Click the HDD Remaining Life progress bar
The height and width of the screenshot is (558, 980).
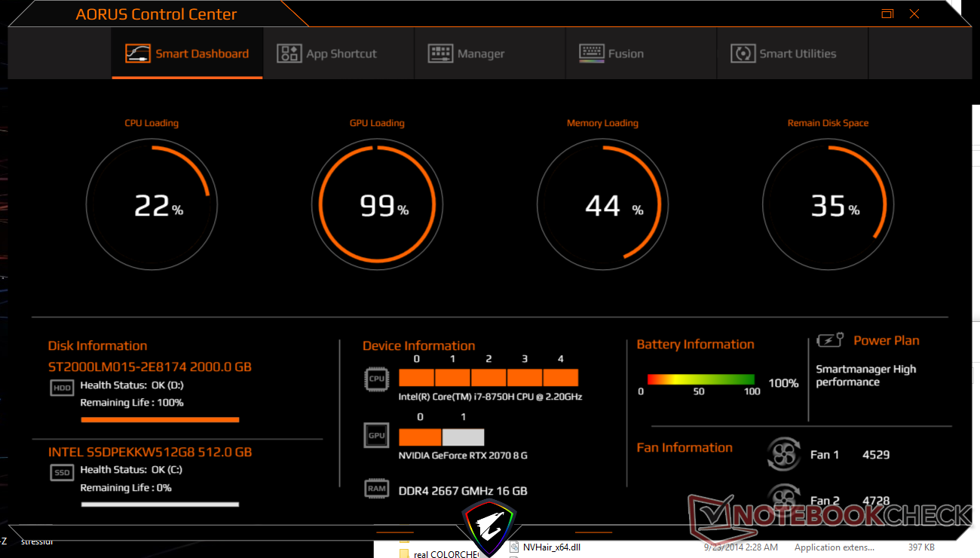[160, 419]
